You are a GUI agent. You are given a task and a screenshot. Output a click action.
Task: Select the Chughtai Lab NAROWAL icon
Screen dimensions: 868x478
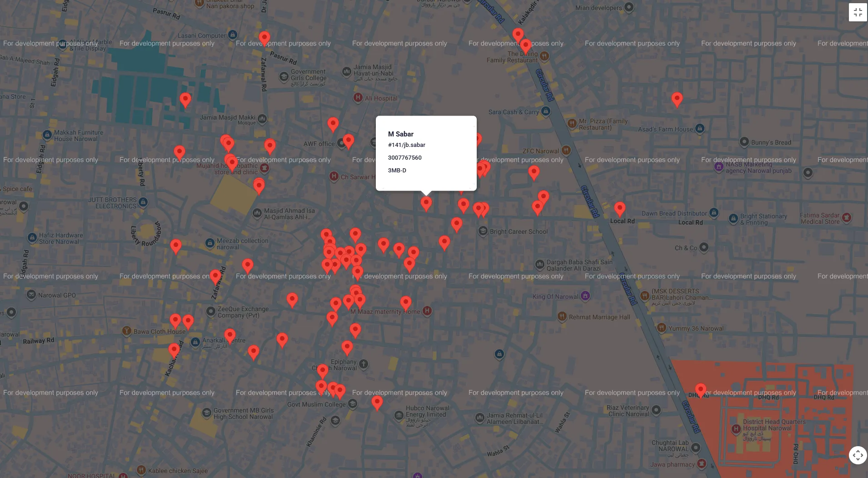(x=695, y=448)
